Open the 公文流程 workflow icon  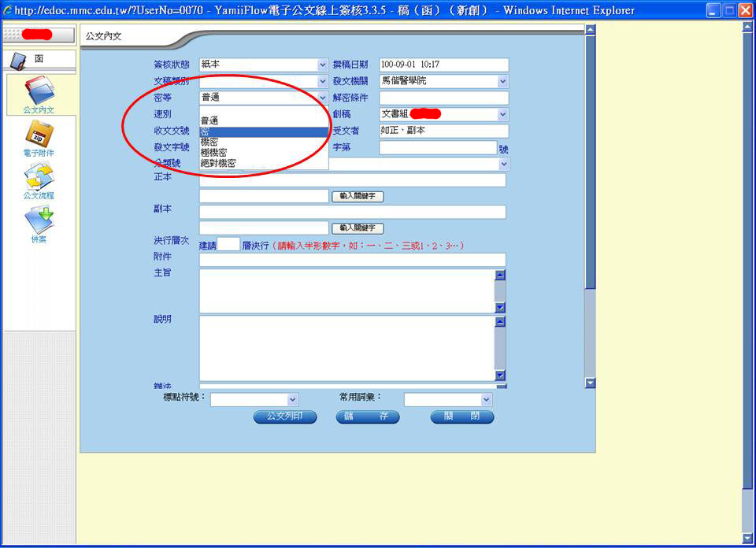[39, 176]
